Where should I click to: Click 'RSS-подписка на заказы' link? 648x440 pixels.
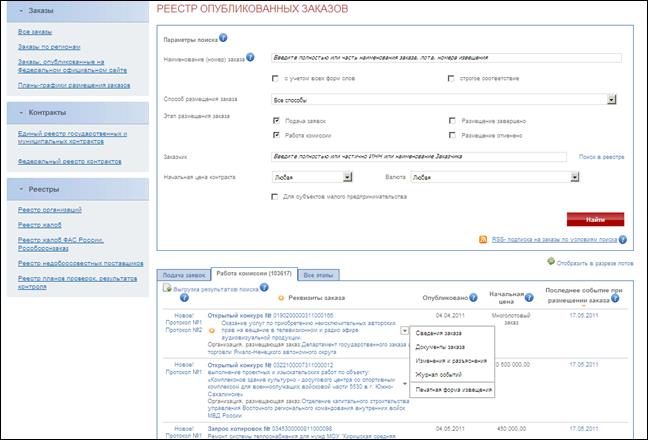(x=554, y=240)
